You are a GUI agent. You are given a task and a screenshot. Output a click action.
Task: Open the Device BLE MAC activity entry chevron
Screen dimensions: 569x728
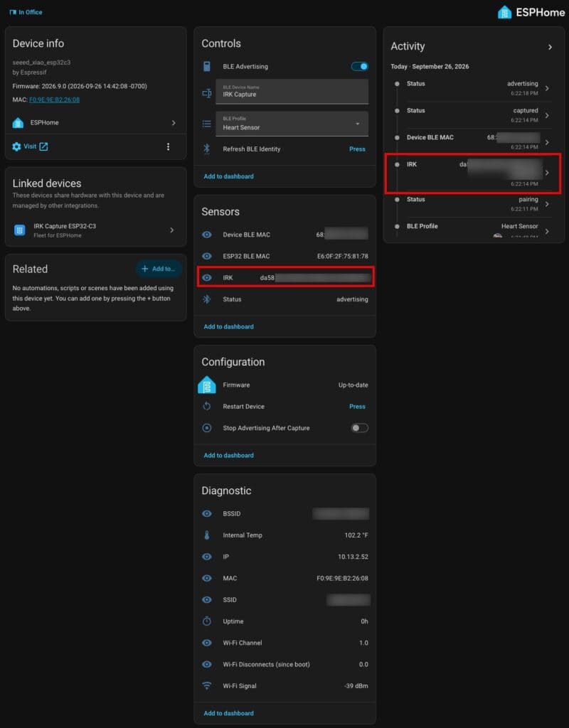point(547,142)
